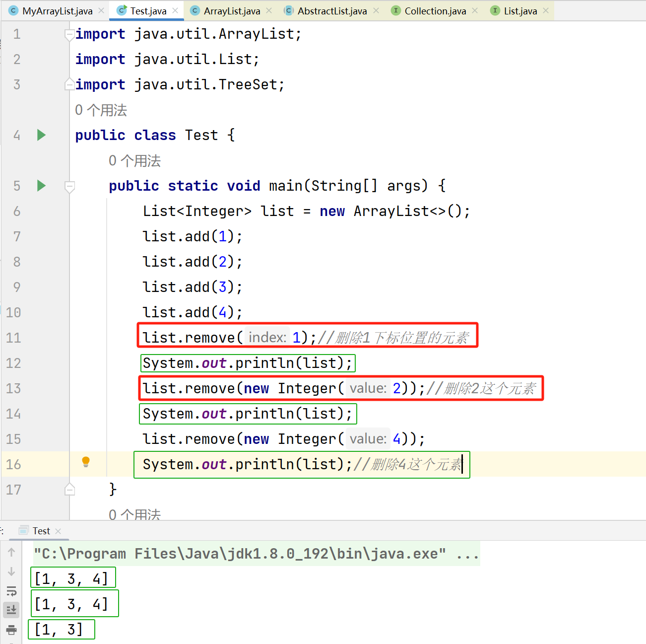The height and width of the screenshot is (644, 646).
Task: Click '0 个用法' hint above class Test
Action: [x=101, y=110]
